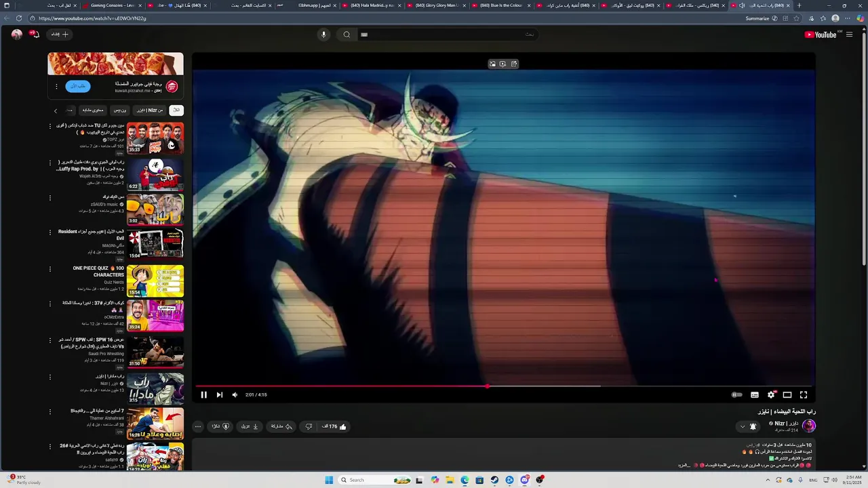
Task: Open a new browser tab
Action: coord(799,5)
